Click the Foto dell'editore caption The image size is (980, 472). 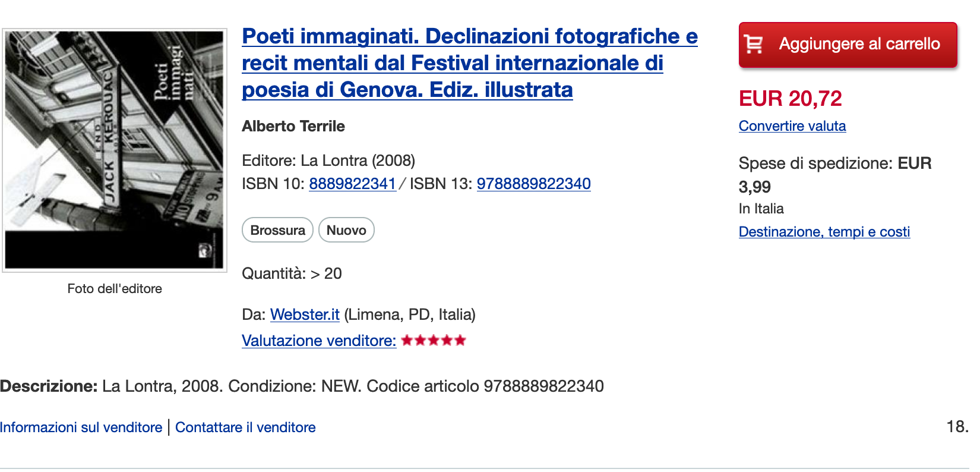pos(115,289)
